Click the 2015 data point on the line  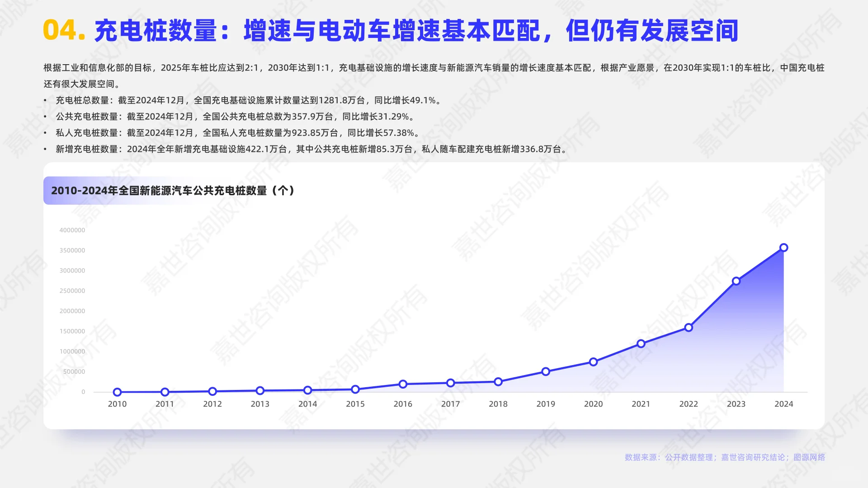click(355, 389)
